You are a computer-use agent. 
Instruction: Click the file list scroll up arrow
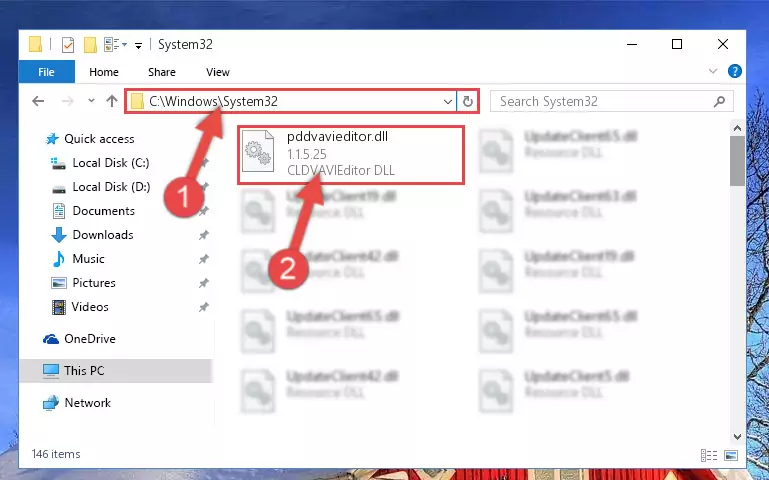pos(737,128)
